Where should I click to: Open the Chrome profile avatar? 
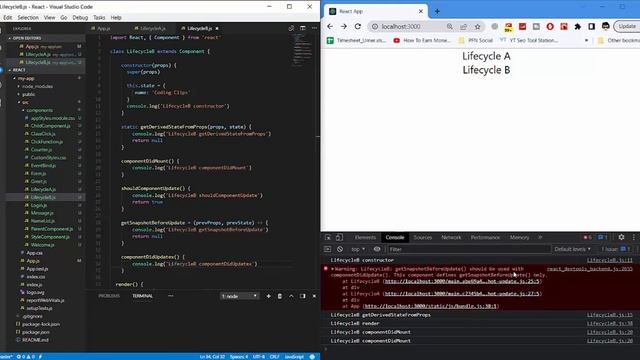click(605, 27)
